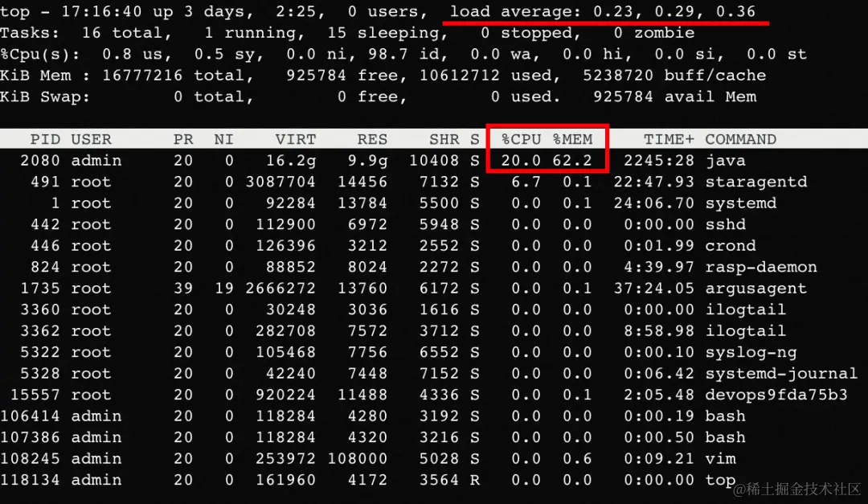Click the USER column header
The width and height of the screenshot is (868, 504).
click(92, 139)
